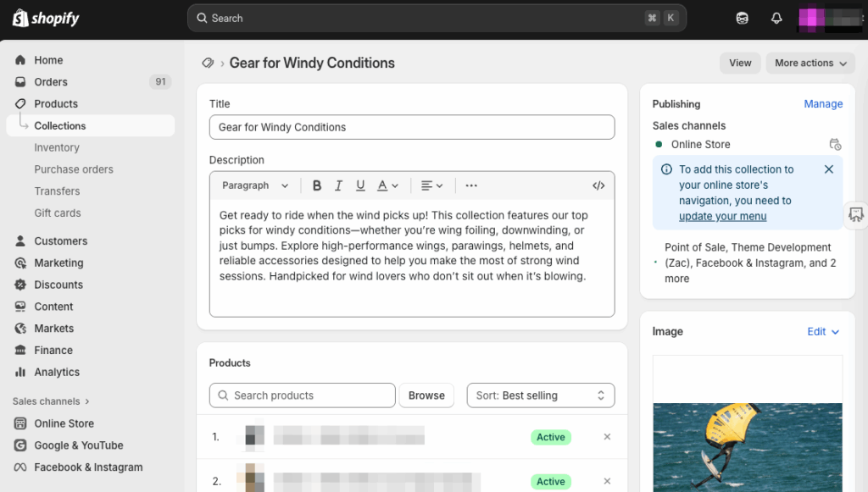Go to Inventory in sidebar

(57, 147)
